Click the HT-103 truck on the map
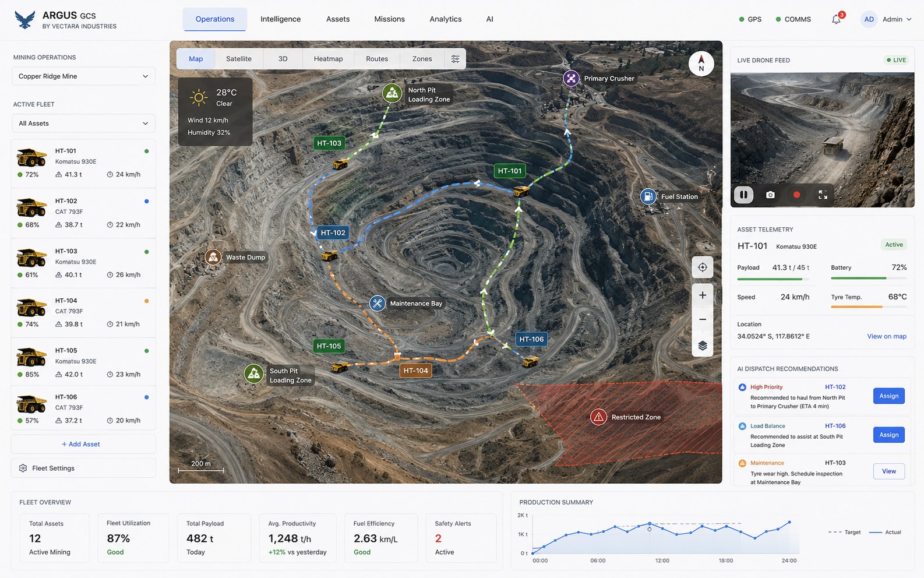Screen dimensions: 924x578 340,164
